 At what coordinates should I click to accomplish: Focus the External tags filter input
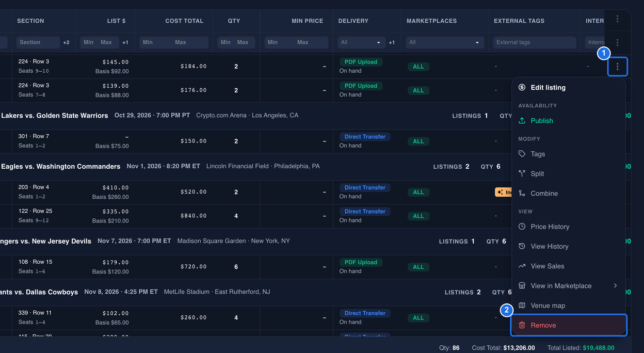click(x=535, y=42)
